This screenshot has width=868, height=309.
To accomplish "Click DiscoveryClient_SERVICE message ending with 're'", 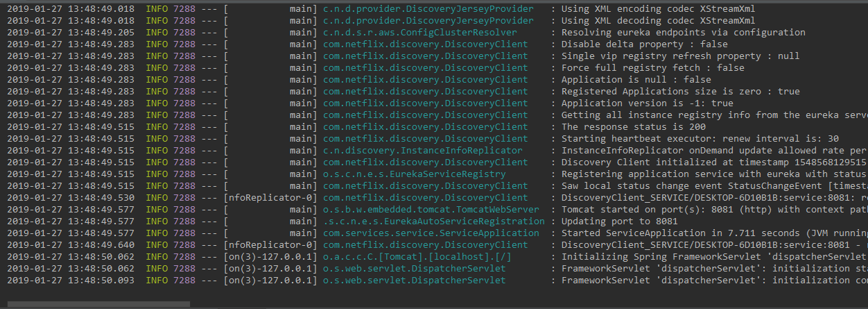I will tap(714, 198).
